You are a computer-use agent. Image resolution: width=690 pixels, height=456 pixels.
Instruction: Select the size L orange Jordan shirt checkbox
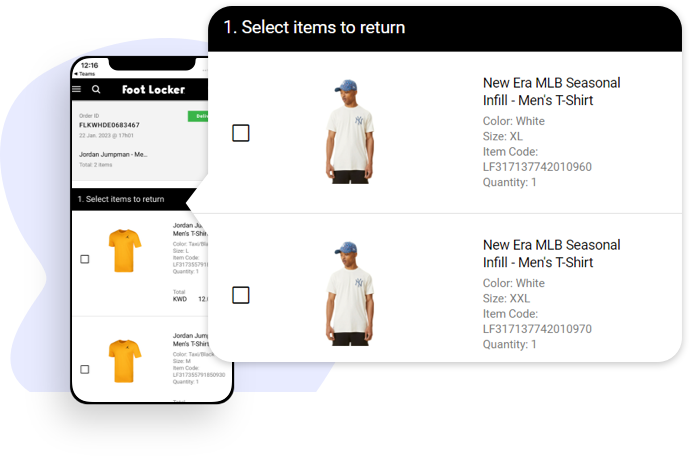tap(85, 259)
